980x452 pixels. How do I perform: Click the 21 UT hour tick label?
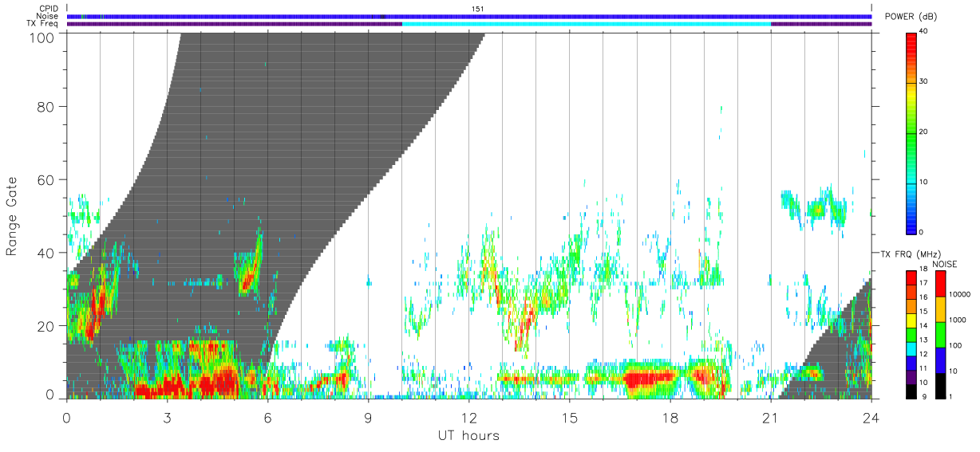(771, 418)
